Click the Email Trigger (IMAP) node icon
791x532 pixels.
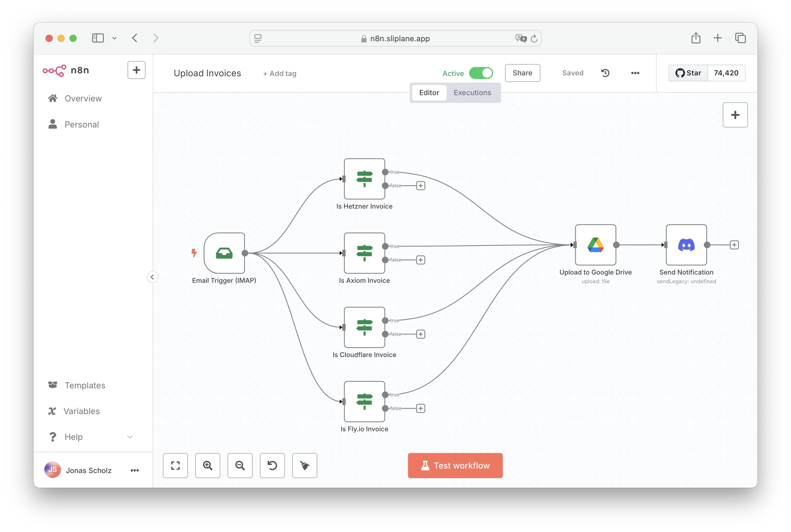(x=224, y=253)
